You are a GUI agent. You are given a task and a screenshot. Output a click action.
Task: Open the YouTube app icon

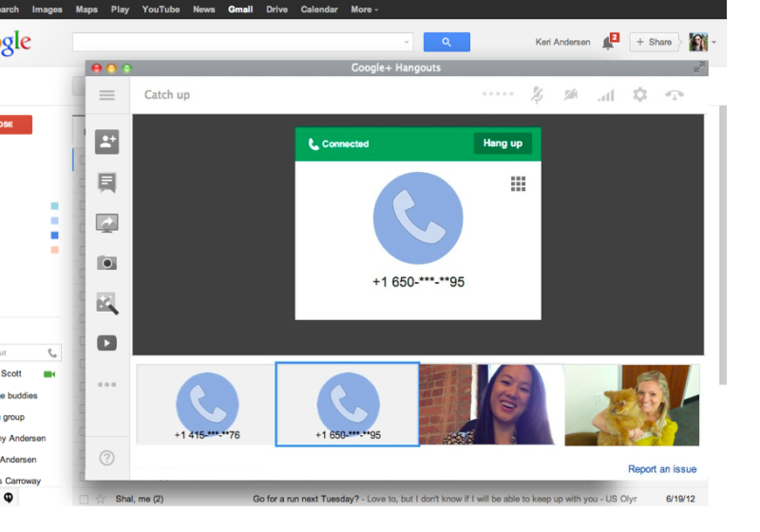point(106,343)
